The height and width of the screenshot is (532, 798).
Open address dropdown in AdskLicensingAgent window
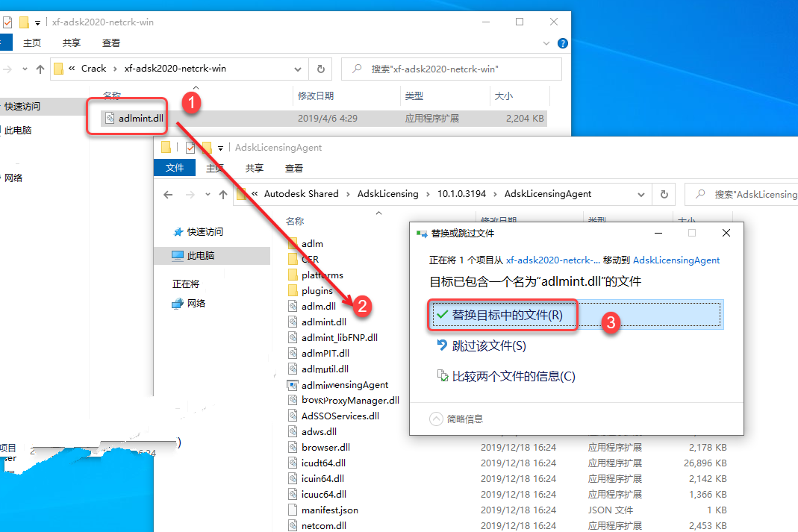pos(641,194)
